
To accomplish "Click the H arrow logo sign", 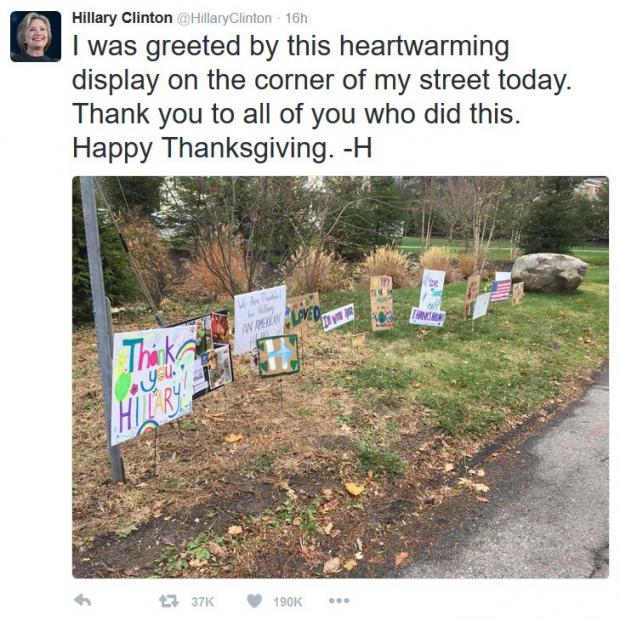I will pos(278,356).
